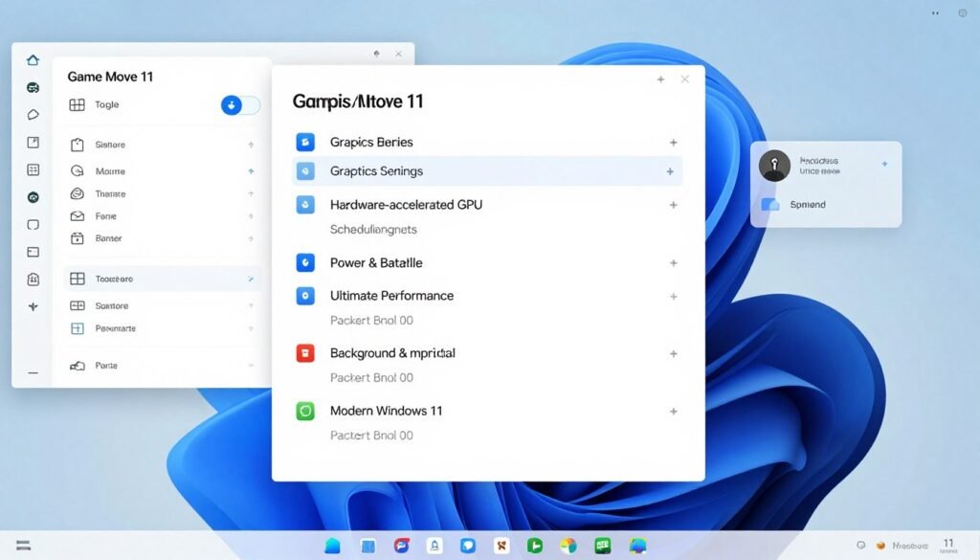Expand the chevron next to Sistore

pyautogui.click(x=251, y=145)
